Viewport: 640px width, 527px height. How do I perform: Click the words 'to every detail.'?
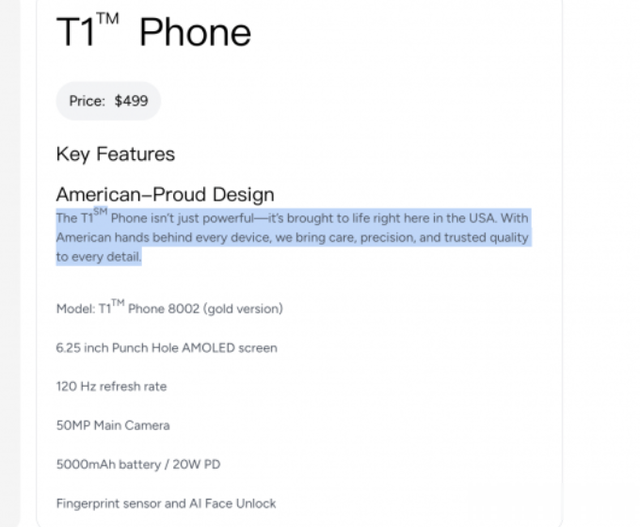(x=99, y=257)
